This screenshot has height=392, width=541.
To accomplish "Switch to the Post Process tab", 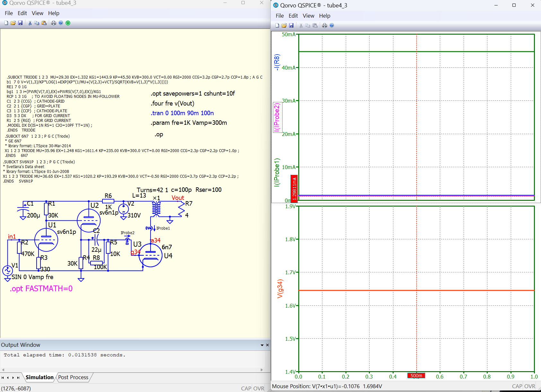I will 73,377.
